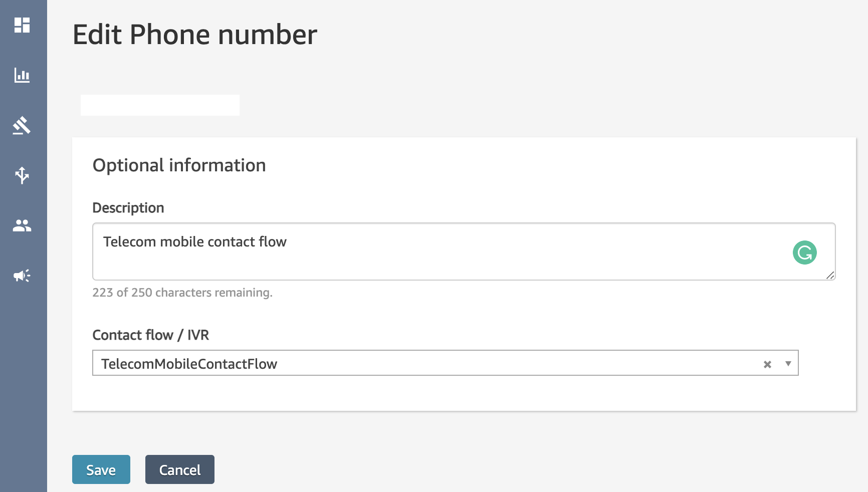Click the Contact flow / IVR label
Viewport: 868px width, 492px height.
[151, 335]
